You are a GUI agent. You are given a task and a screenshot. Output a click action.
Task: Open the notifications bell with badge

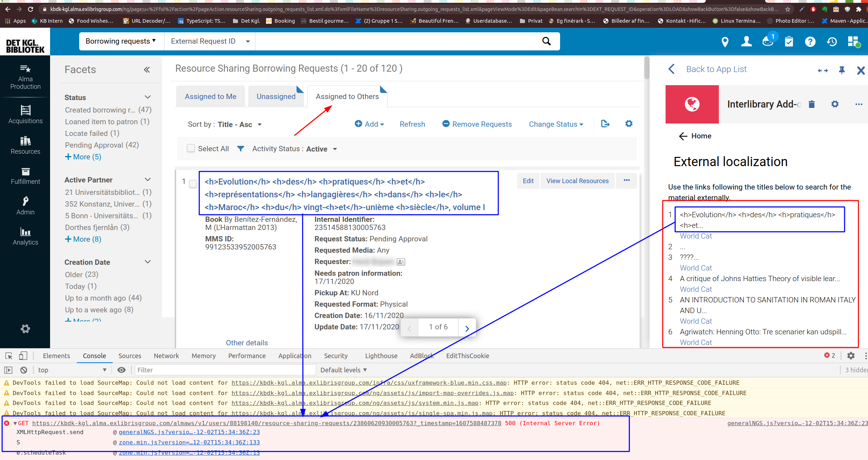pos(767,42)
